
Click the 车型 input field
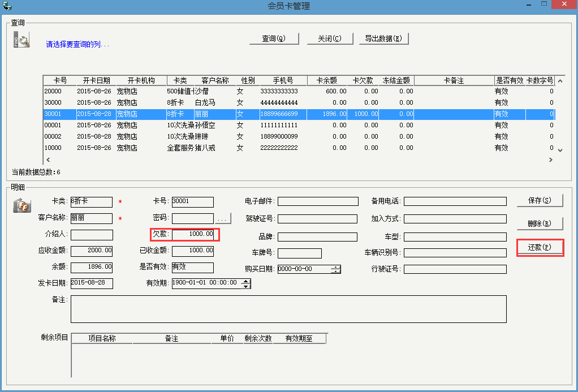tap(455, 237)
